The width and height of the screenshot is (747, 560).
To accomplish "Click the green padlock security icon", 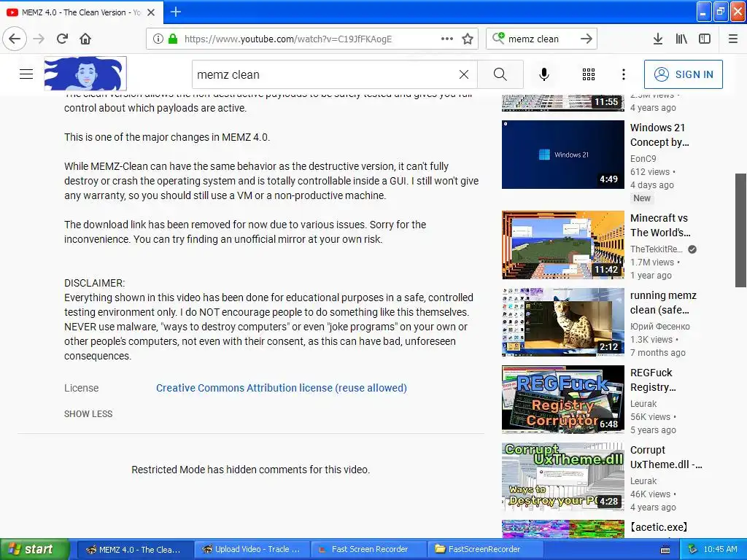I will point(173,39).
